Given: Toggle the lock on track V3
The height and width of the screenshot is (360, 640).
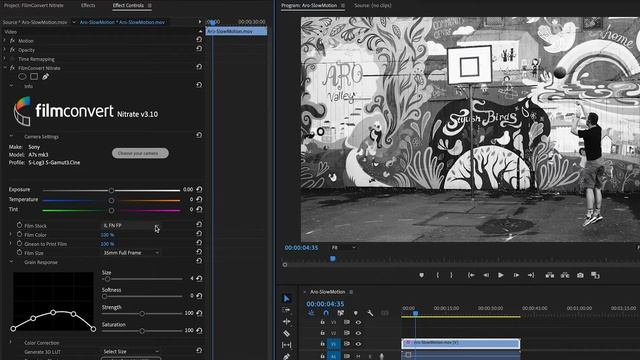Looking at the screenshot, I should pyautogui.click(x=322, y=322).
